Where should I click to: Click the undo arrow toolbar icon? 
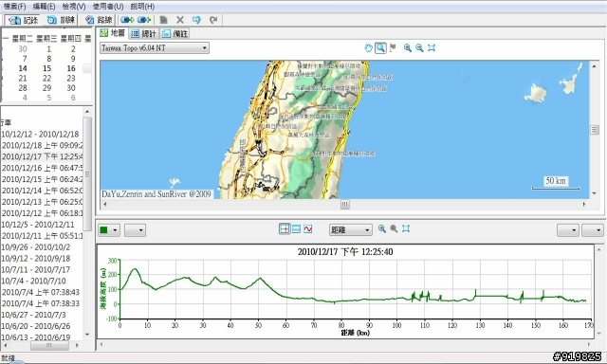196,20
